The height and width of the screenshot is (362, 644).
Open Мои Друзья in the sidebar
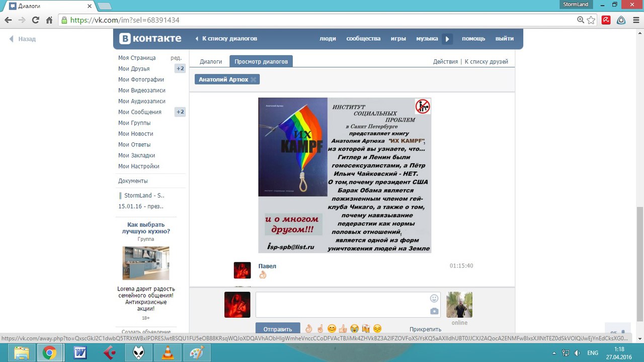pos(134,69)
